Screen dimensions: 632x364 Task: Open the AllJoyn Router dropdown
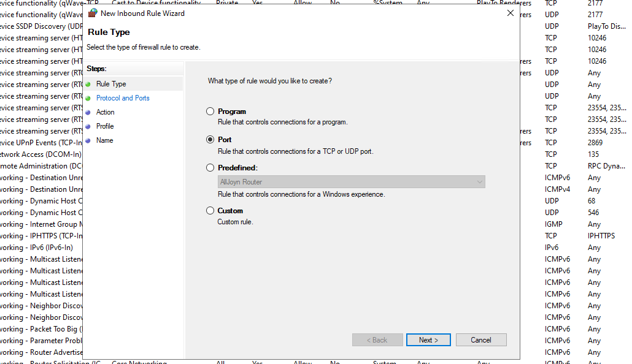351,182
